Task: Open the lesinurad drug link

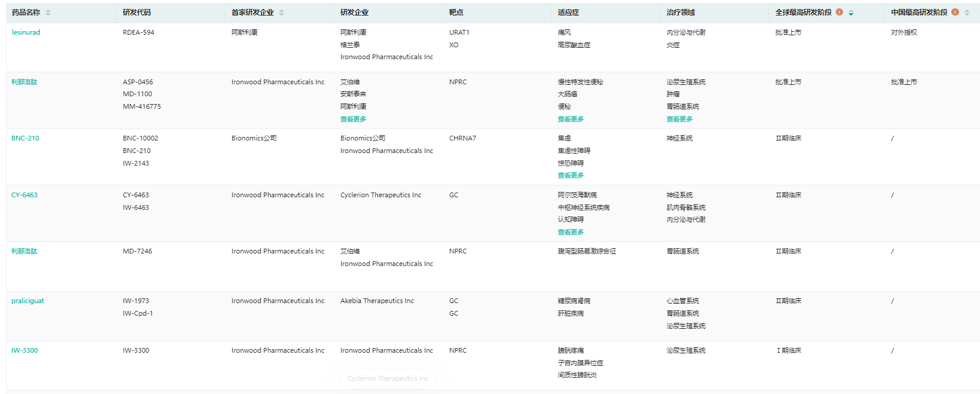Action: coord(26,32)
